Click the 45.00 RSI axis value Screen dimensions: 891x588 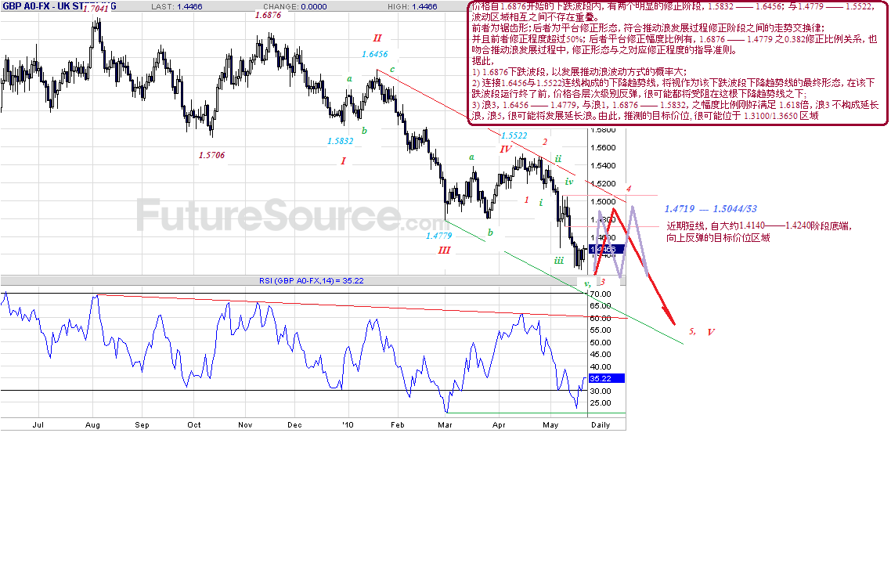pyautogui.click(x=601, y=355)
